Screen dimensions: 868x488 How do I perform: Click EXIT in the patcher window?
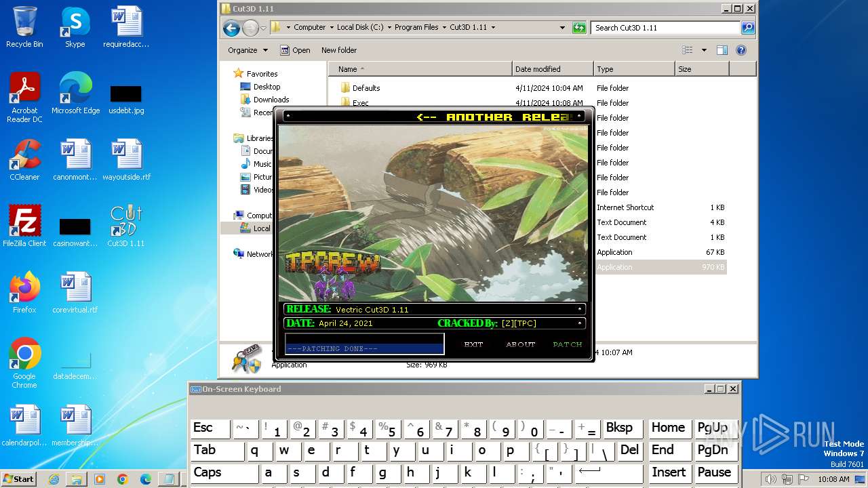click(x=473, y=344)
